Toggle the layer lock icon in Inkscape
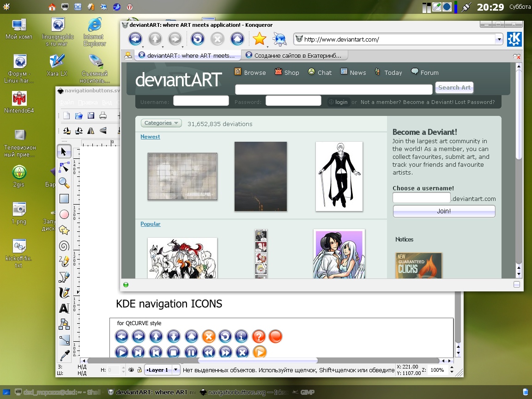This screenshot has width=532, height=399. [139, 370]
